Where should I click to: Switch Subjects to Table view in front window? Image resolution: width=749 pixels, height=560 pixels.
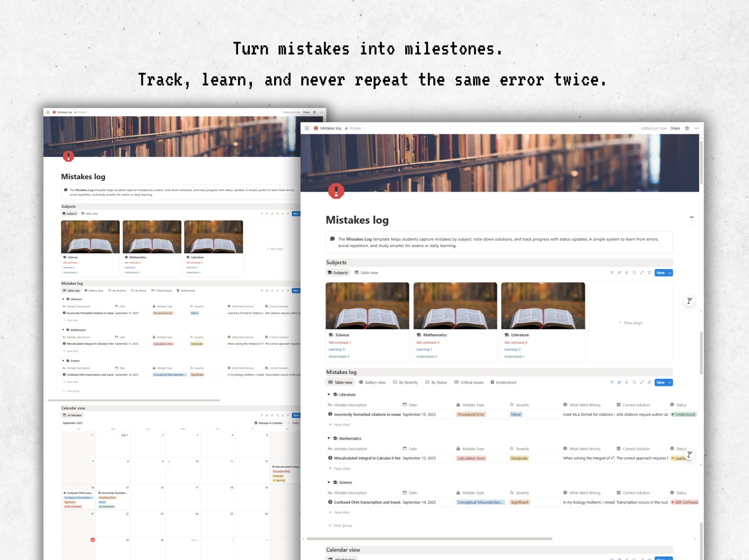pos(367,273)
